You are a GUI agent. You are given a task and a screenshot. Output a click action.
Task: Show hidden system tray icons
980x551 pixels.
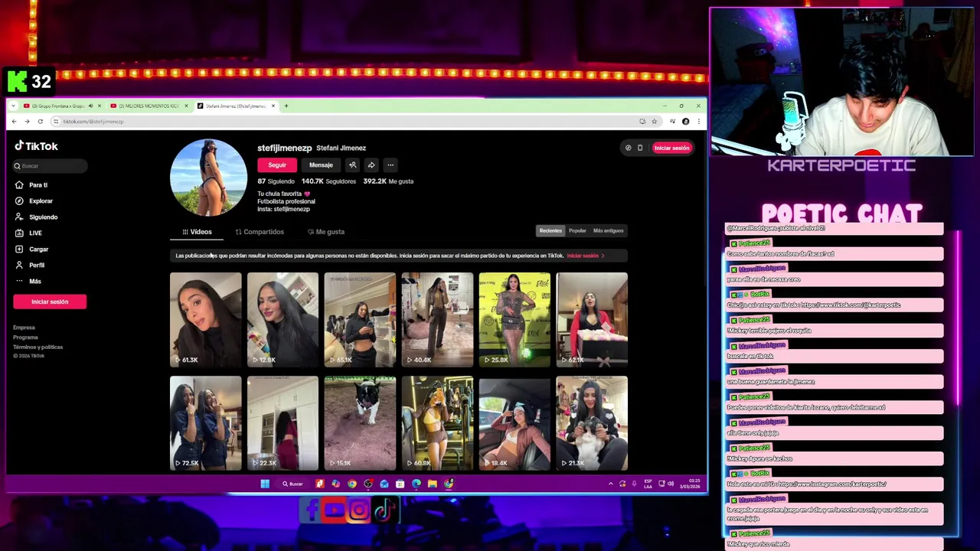tap(610, 484)
